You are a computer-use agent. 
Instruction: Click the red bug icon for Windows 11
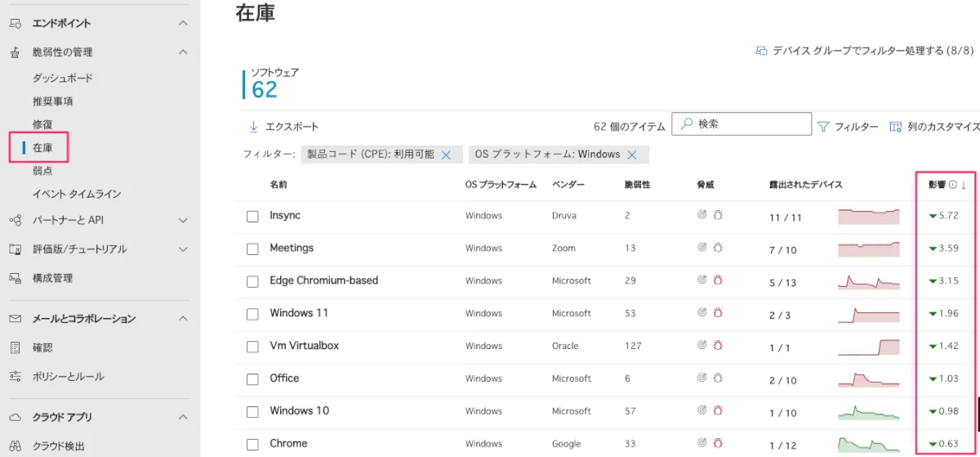pos(719,313)
